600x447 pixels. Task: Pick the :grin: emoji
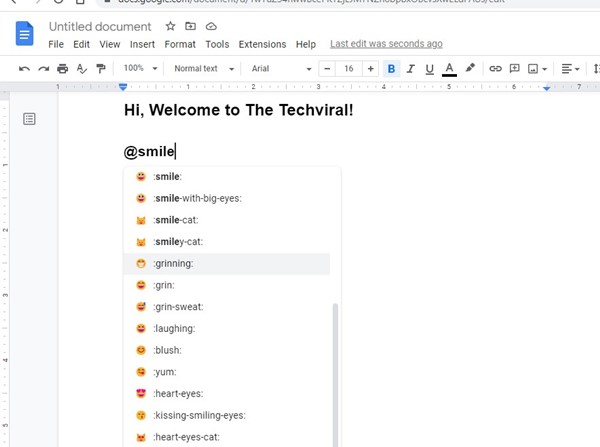[x=227, y=285]
